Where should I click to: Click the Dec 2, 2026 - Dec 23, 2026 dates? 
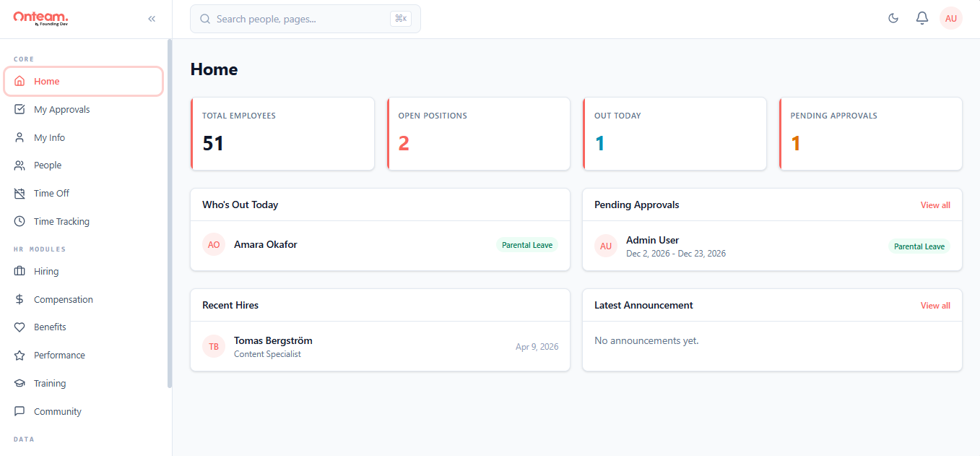click(x=676, y=254)
